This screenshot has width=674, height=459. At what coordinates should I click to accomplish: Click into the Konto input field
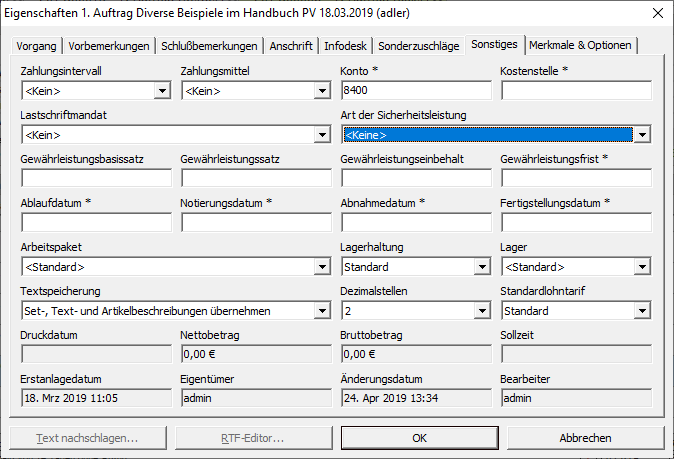[x=416, y=91]
